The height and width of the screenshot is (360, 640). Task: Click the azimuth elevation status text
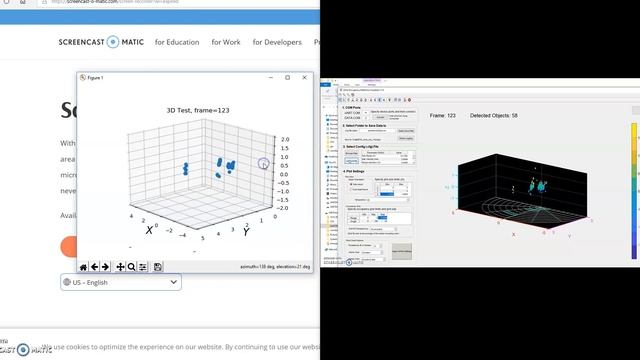click(x=275, y=267)
